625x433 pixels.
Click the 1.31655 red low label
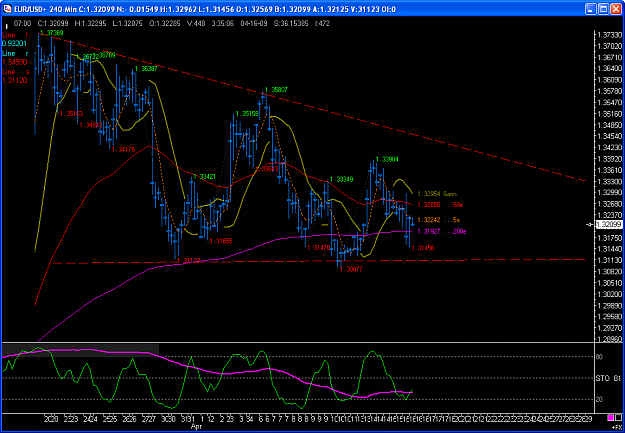point(221,241)
